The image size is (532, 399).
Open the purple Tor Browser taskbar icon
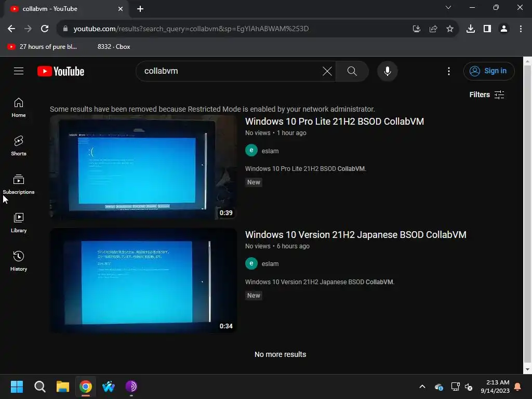tap(131, 387)
